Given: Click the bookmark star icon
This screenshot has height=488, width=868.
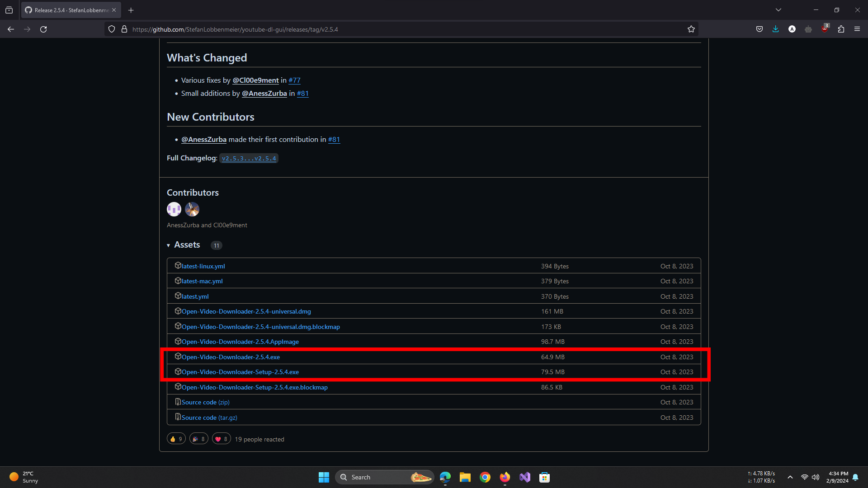Looking at the screenshot, I should click(x=691, y=29).
